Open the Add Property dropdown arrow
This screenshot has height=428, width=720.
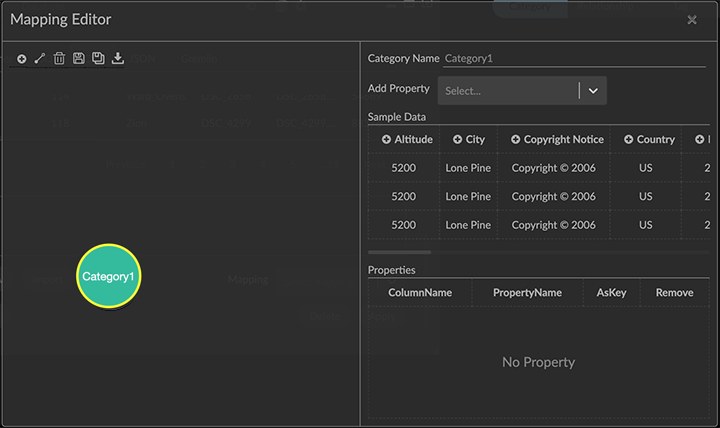593,91
